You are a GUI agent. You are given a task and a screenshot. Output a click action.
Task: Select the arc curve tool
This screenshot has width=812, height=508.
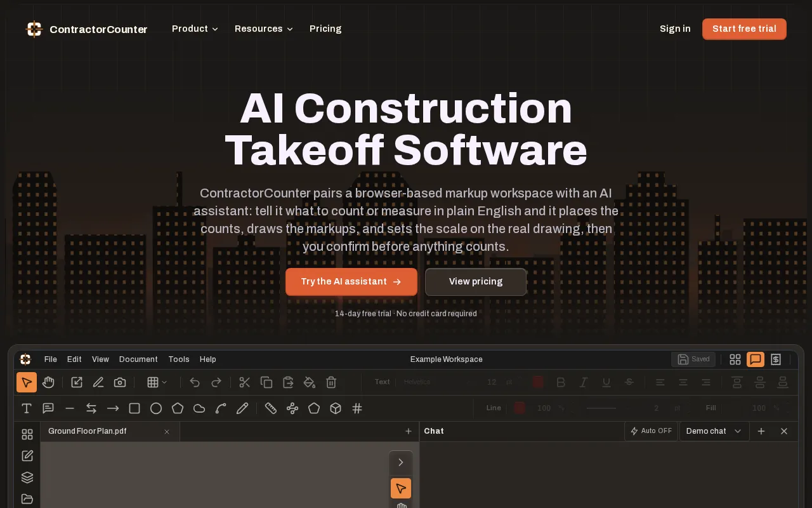pos(221,408)
